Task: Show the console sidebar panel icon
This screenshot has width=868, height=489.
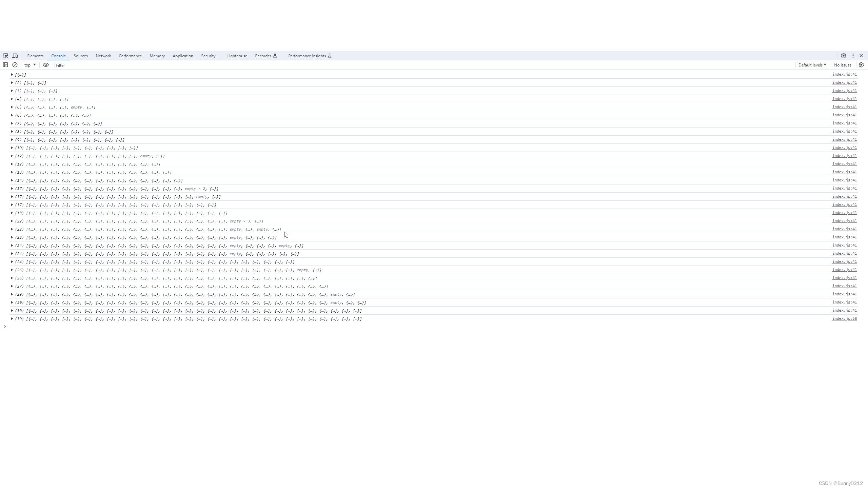Action: point(5,65)
